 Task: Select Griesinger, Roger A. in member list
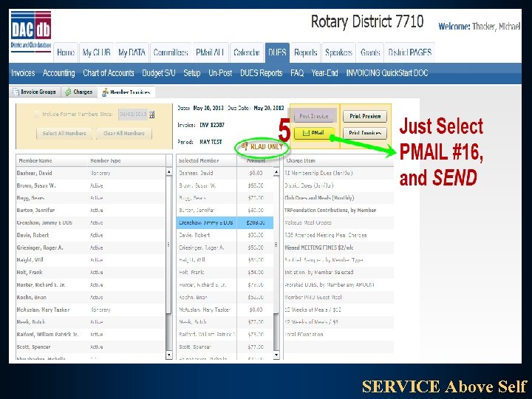coord(91,248)
